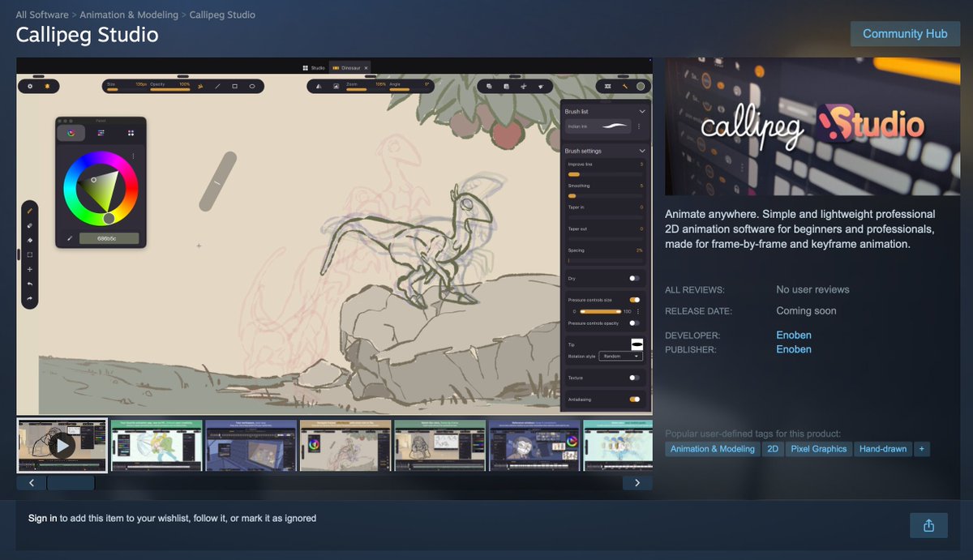Click the flip canvas mirror icon
973x560 pixels.
coord(318,85)
